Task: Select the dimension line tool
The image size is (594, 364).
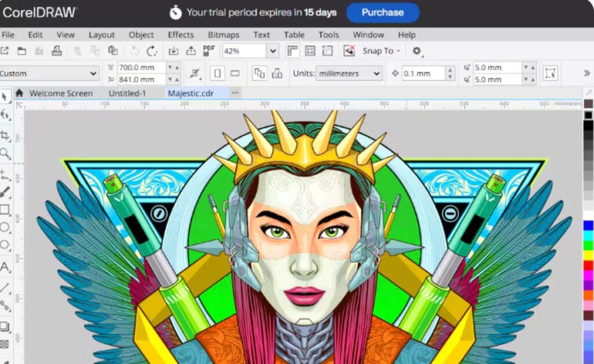Action: coord(5,287)
